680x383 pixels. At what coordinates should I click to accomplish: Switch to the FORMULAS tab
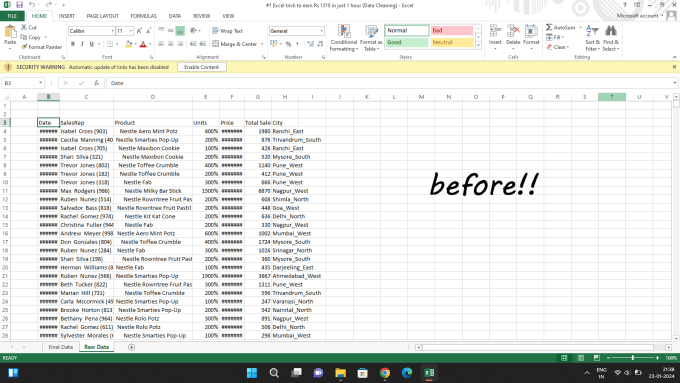[x=144, y=16]
